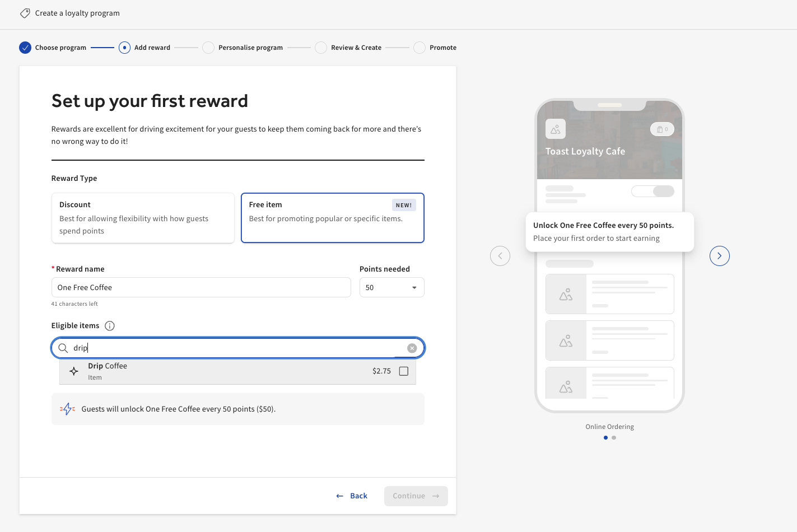
Task: Click the shopping bag icon in the phone preview
Action: [662, 129]
